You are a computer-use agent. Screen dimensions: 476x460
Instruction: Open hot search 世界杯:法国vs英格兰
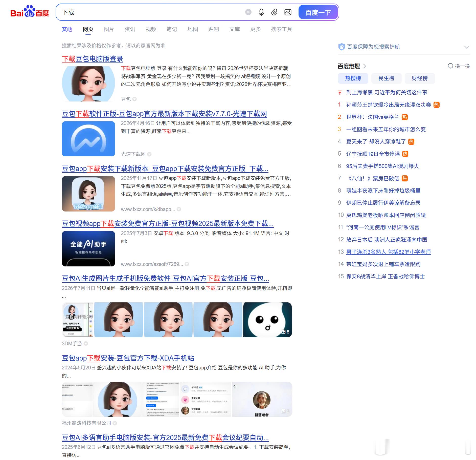point(373,117)
